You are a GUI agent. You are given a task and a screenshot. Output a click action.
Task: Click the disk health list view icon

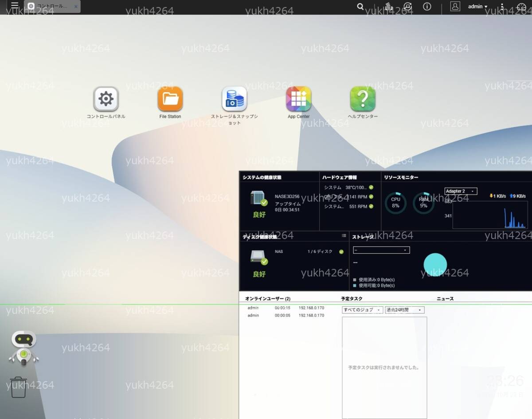344,236
